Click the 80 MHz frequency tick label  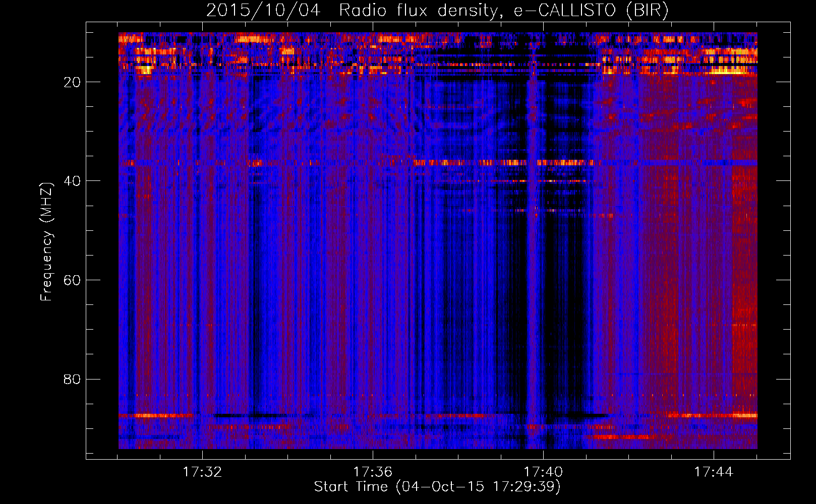(x=72, y=379)
